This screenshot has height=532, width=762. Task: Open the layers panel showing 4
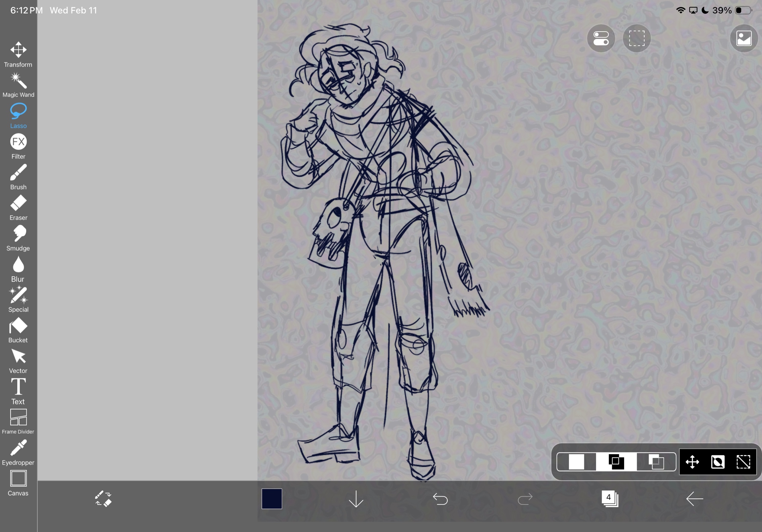point(610,498)
